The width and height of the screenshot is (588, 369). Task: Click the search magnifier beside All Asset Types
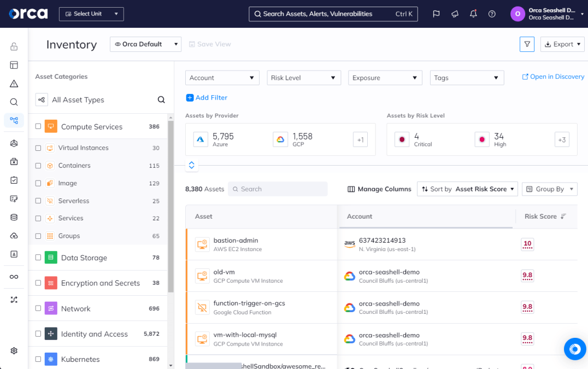pos(161,100)
